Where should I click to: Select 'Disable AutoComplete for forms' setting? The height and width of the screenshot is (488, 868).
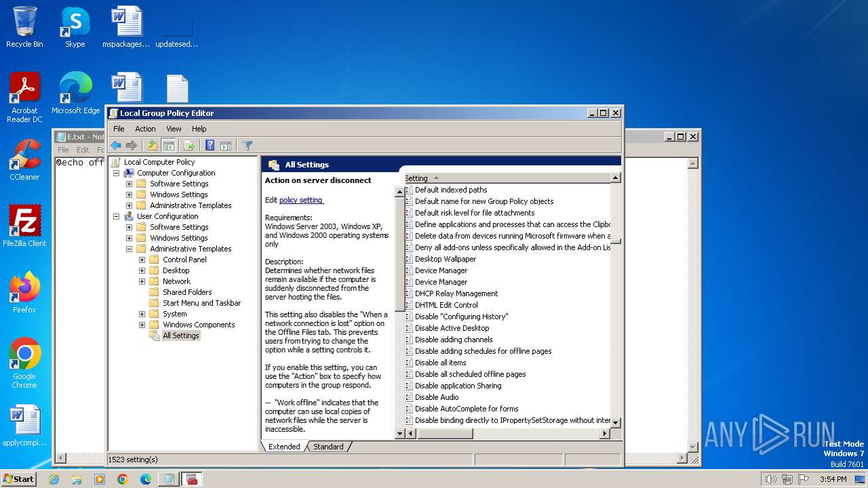click(x=467, y=409)
